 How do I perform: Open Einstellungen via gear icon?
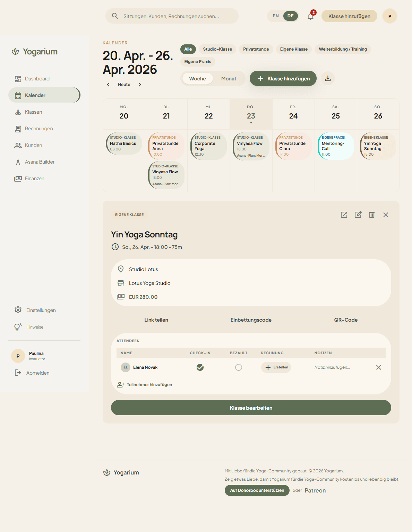click(18, 310)
